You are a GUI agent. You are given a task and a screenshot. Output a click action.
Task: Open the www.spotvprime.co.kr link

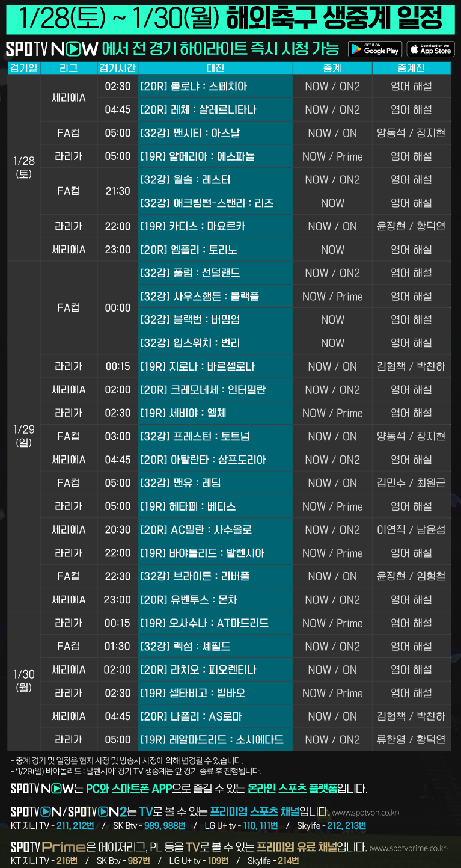tap(409, 848)
